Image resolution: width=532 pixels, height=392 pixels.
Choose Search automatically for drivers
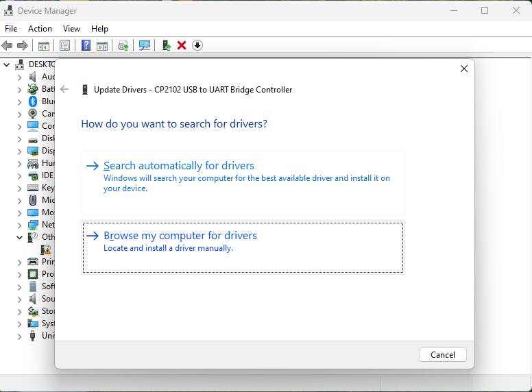[243, 183]
